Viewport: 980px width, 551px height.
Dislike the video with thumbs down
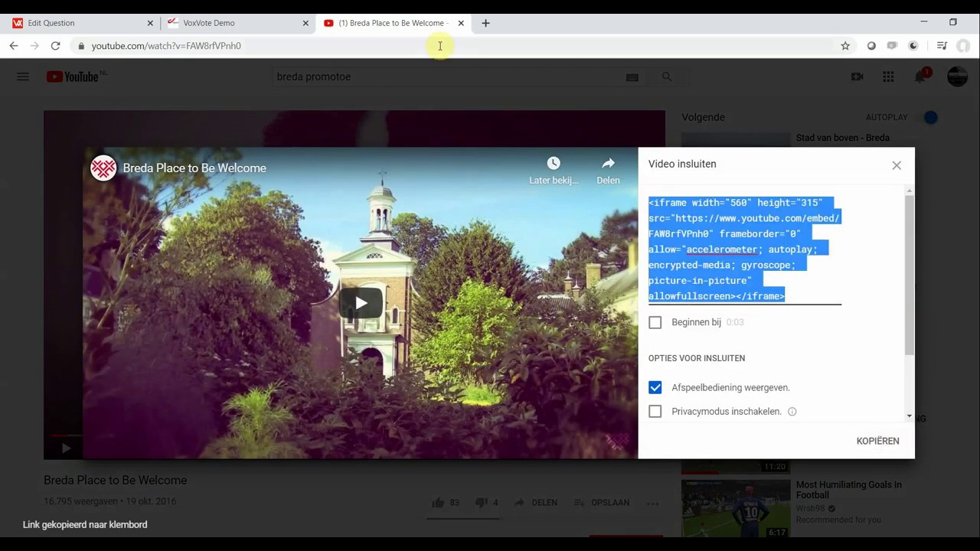click(x=481, y=503)
